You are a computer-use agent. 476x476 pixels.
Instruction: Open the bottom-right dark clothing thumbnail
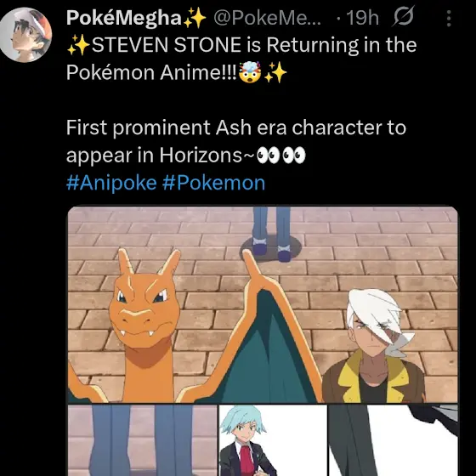pyautogui.click(x=394, y=440)
